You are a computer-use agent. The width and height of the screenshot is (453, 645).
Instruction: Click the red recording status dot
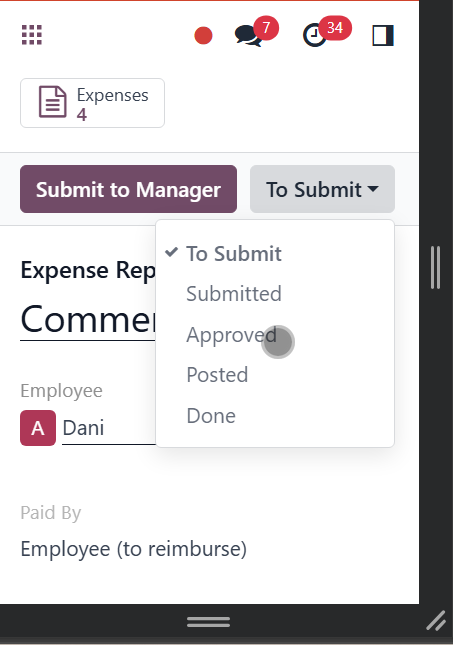pyautogui.click(x=203, y=35)
